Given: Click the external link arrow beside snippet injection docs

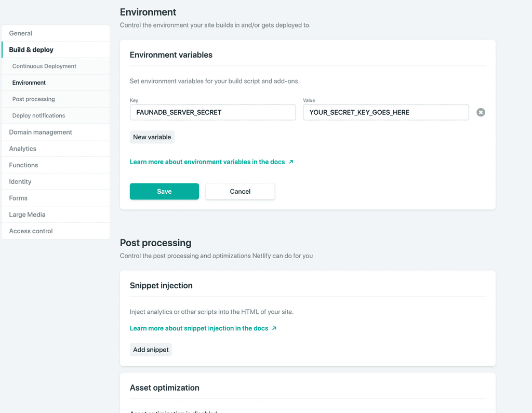Looking at the screenshot, I should [275, 328].
